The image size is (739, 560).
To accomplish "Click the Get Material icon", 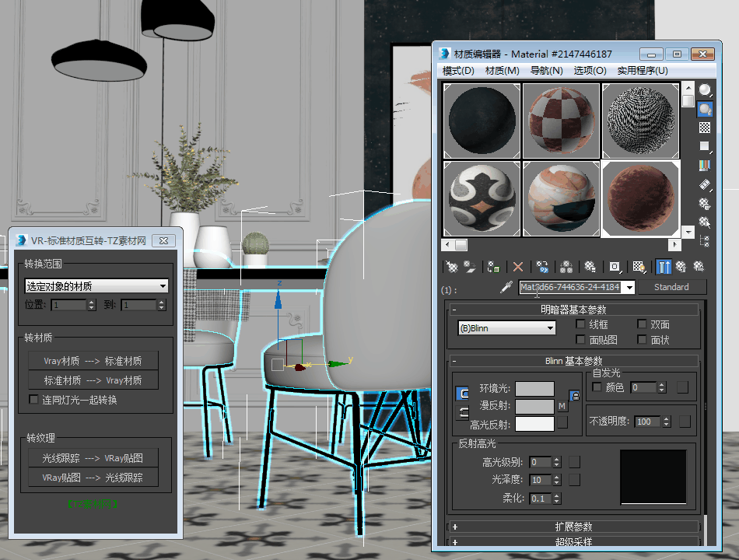I will click(451, 267).
